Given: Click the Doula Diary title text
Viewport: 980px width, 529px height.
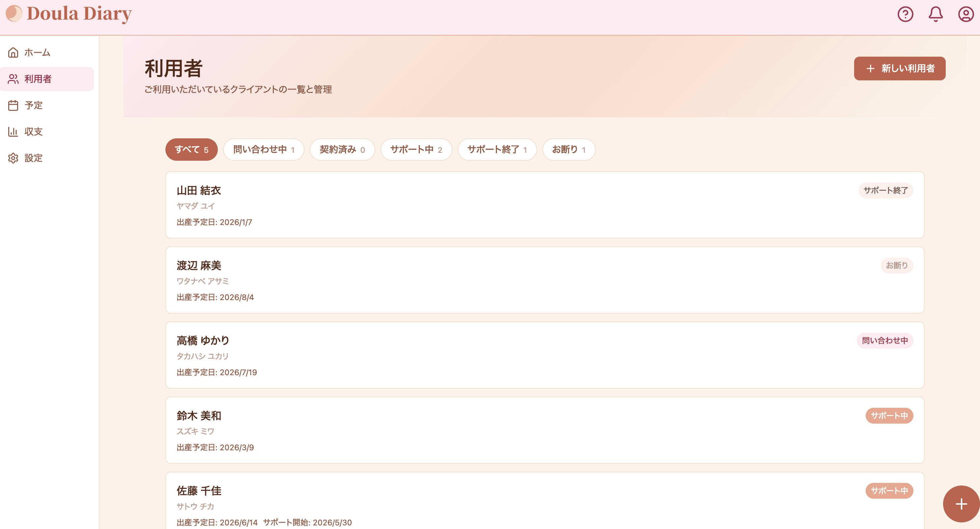Looking at the screenshot, I should (79, 14).
